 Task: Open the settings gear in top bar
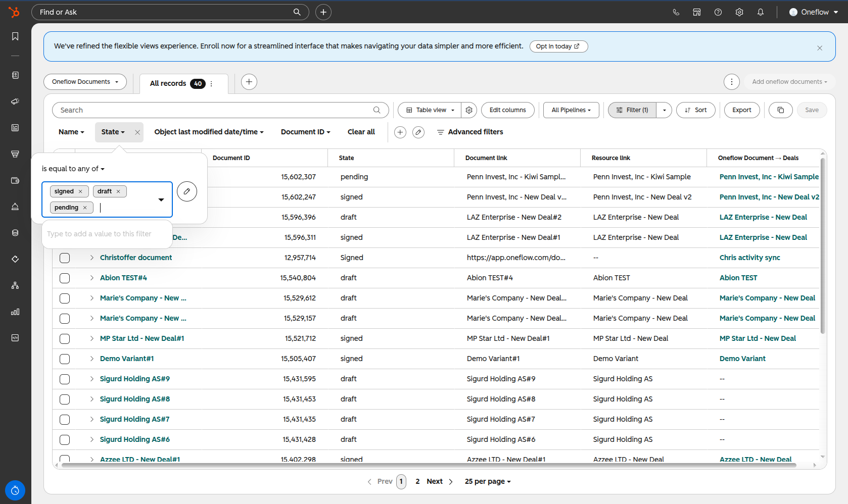coord(739,12)
